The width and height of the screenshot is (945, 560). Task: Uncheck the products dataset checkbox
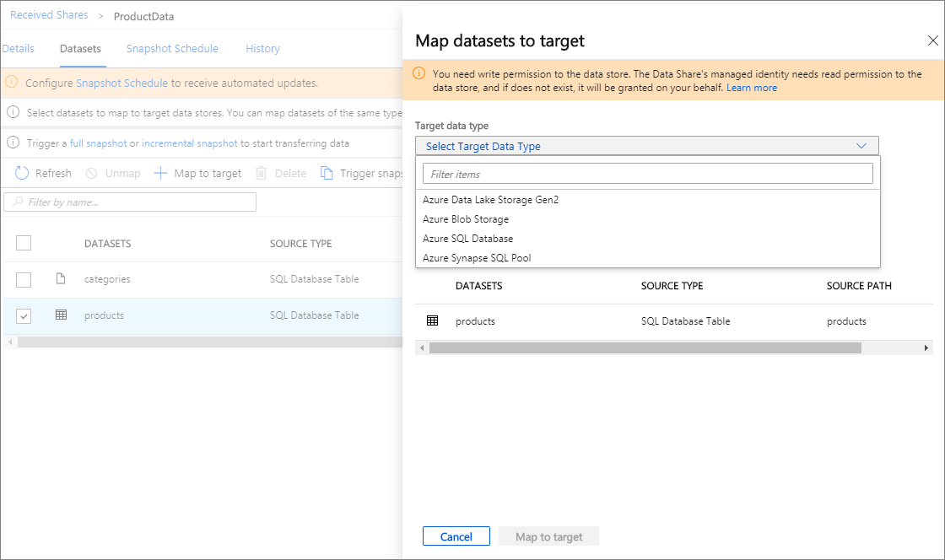point(24,315)
